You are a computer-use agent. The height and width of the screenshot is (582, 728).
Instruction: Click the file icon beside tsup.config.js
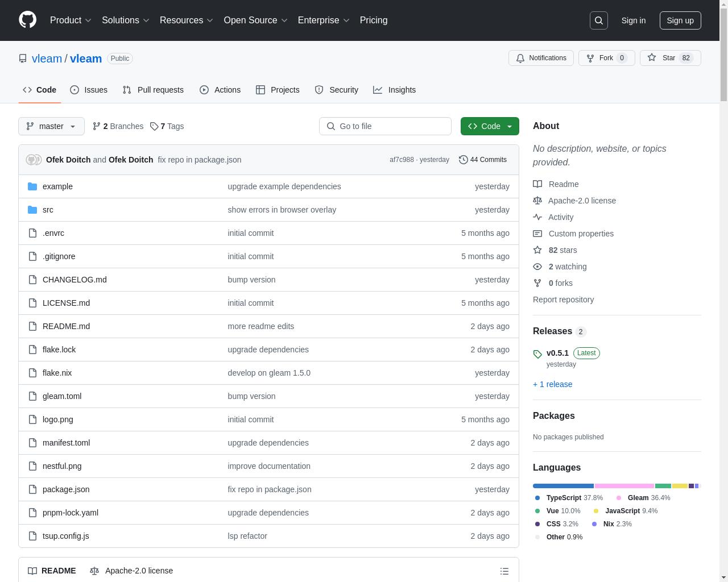tap(32, 536)
